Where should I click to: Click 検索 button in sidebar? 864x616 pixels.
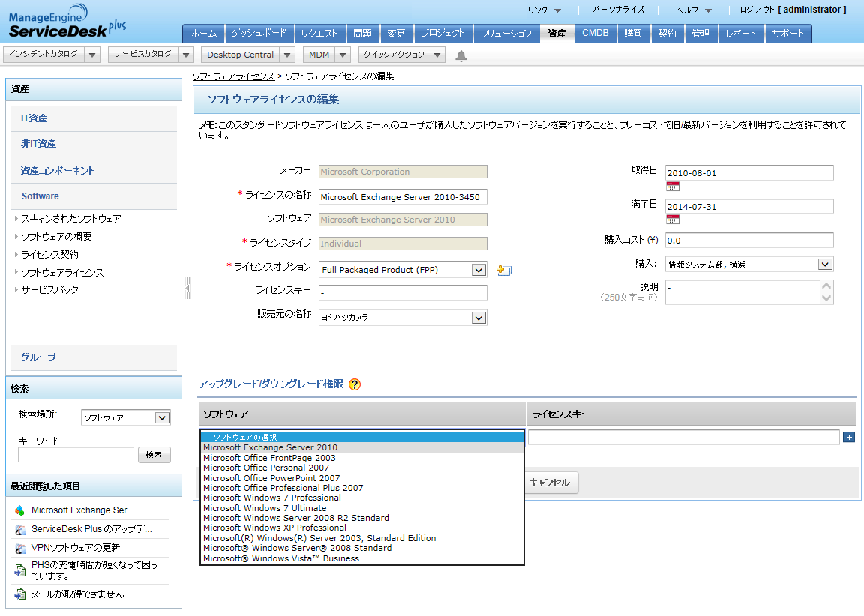click(x=154, y=455)
